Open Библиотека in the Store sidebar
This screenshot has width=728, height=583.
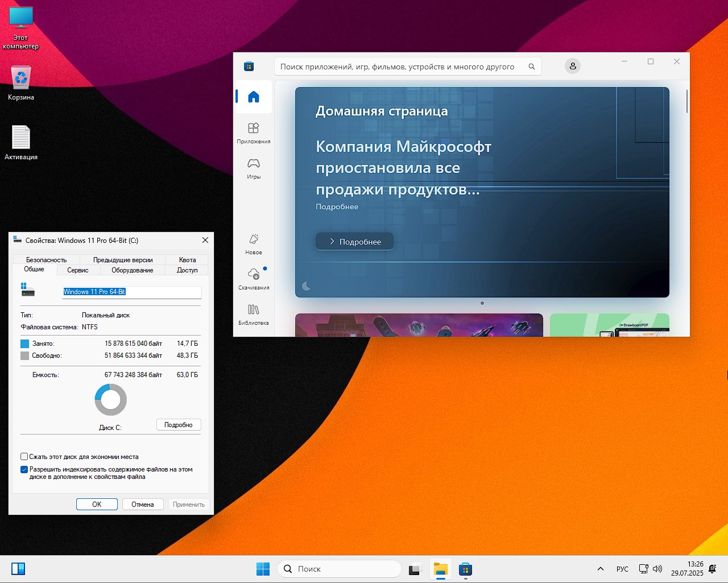pyautogui.click(x=254, y=315)
